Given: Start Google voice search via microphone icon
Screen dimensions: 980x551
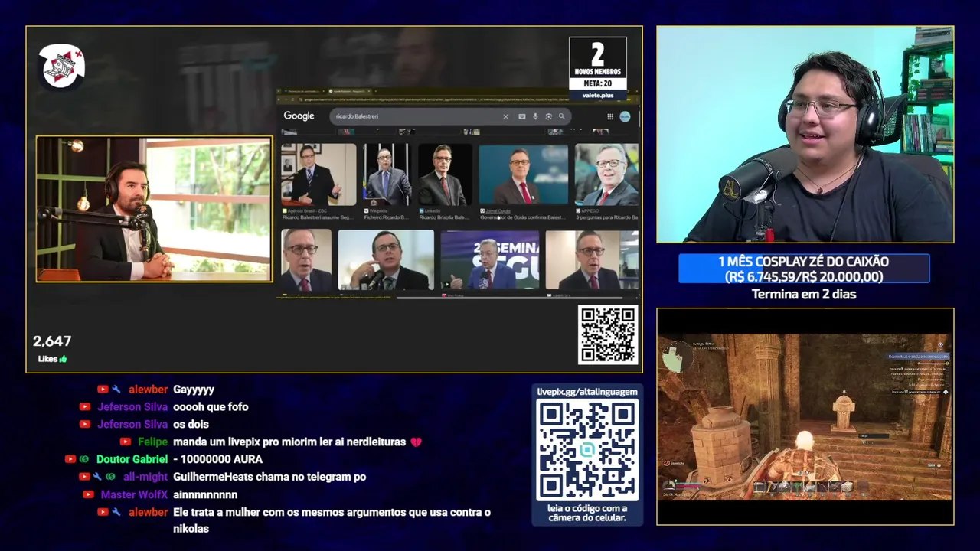Looking at the screenshot, I should point(535,116).
